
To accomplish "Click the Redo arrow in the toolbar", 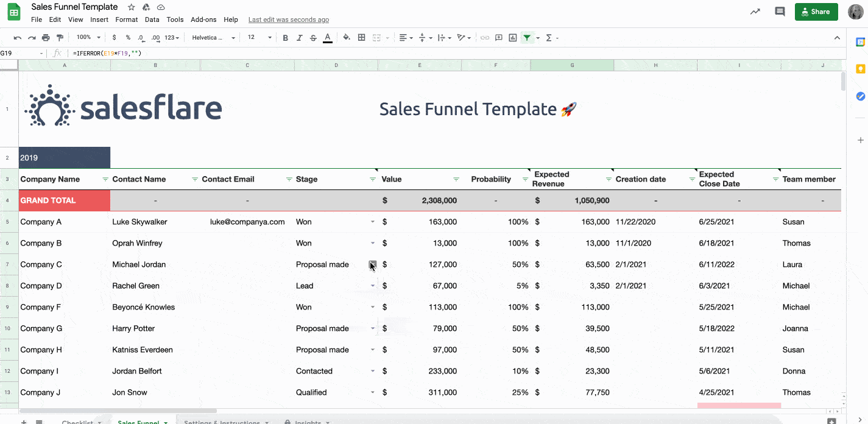I will point(32,38).
